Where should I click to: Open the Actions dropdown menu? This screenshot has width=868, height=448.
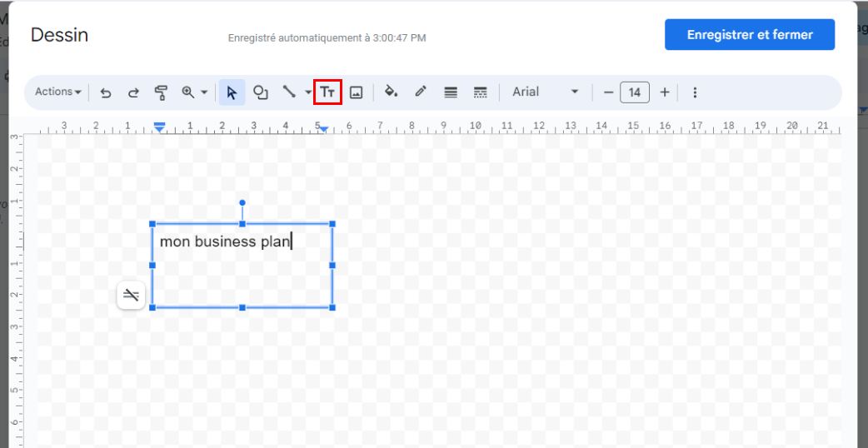pyautogui.click(x=58, y=92)
